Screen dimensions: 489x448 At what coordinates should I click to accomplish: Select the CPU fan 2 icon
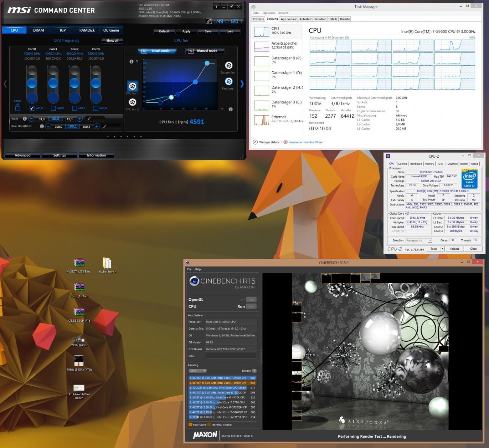point(132,102)
